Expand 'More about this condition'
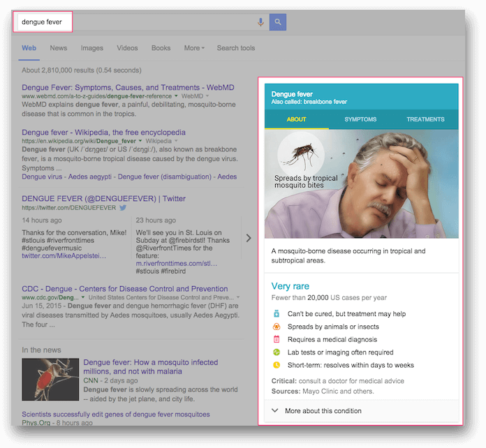Screen dimensions: 486x448 tap(362, 411)
